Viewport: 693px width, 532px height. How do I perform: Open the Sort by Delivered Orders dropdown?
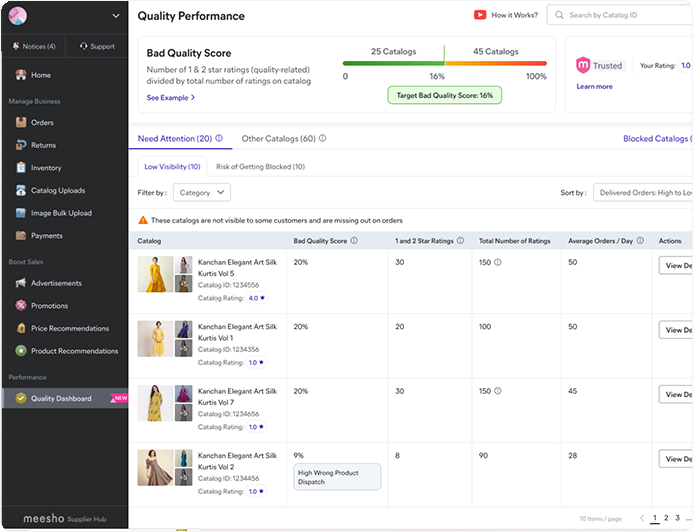click(642, 192)
